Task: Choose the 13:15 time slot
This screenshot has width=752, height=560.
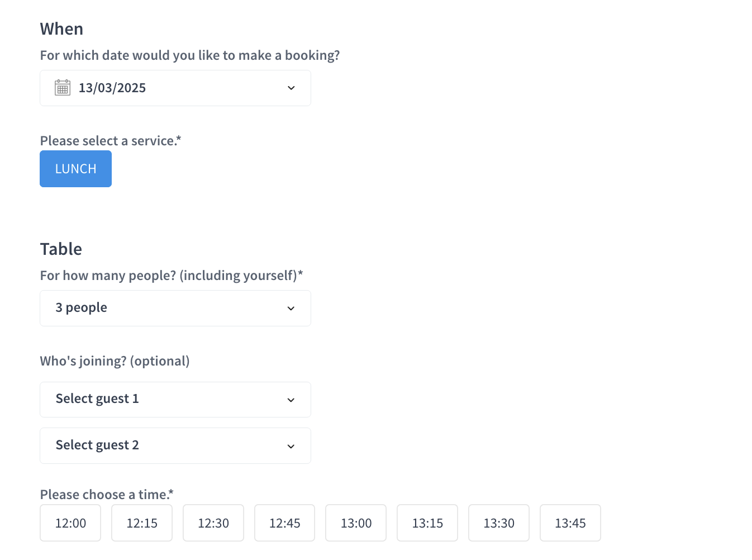Action: [x=427, y=523]
